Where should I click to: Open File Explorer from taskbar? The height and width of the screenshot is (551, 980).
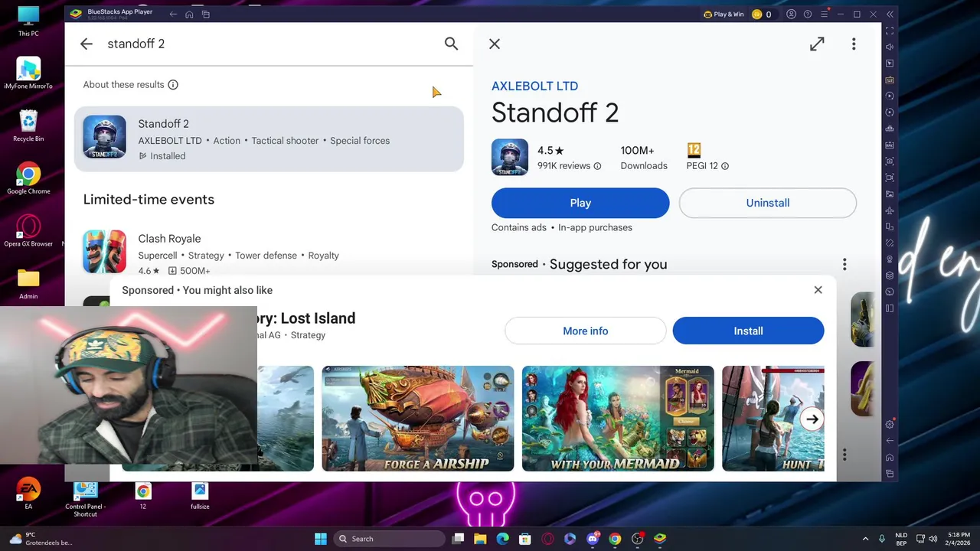[x=480, y=539]
